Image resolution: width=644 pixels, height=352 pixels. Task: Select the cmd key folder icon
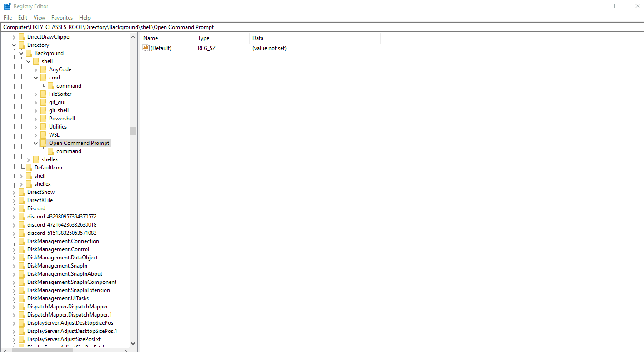[x=43, y=77]
